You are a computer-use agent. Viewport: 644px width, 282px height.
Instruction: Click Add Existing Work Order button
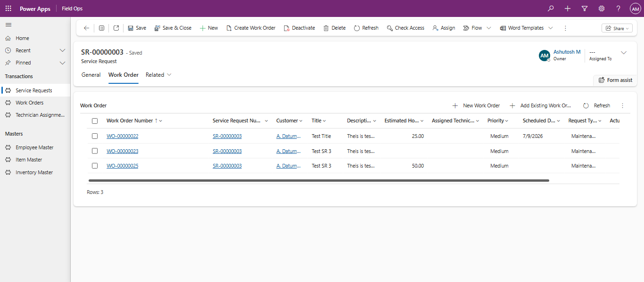(541, 106)
